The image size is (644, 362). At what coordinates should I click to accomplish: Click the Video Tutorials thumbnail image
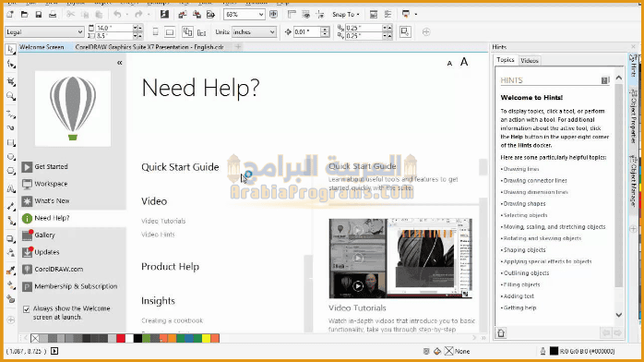[400, 258]
